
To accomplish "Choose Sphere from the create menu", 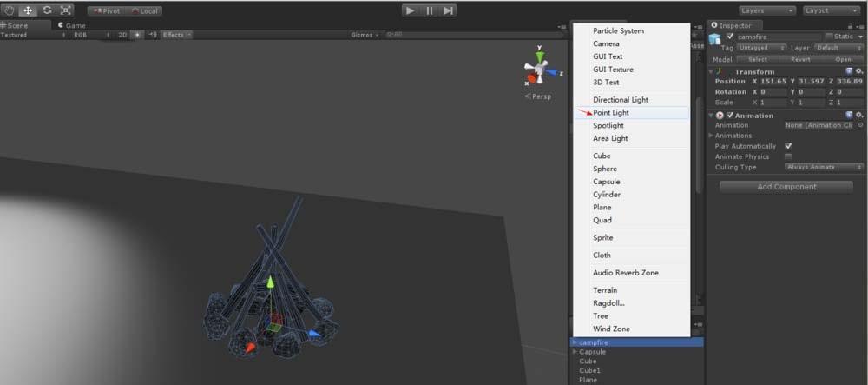I will (631, 169).
